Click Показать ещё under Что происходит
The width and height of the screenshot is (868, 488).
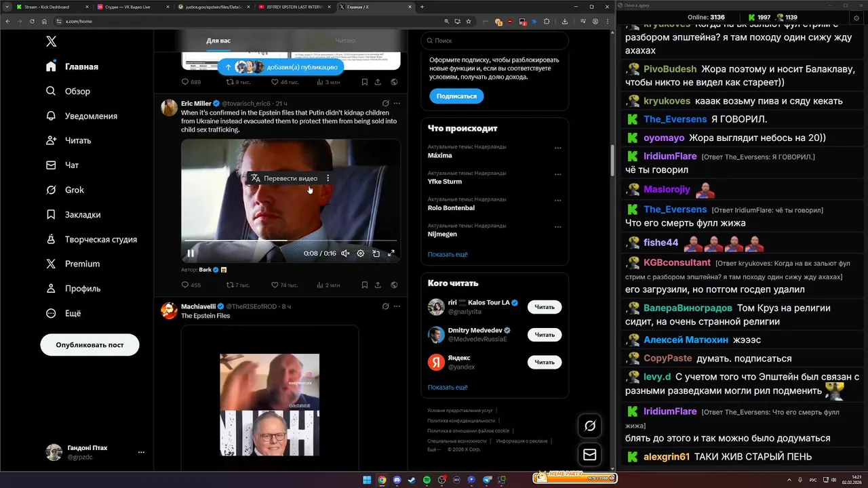click(448, 254)
